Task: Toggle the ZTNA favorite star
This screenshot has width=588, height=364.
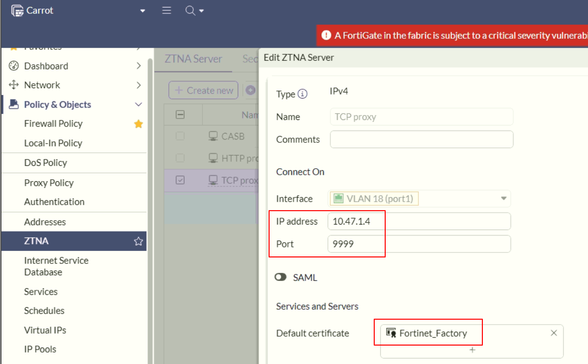Action: coord(139,241)
